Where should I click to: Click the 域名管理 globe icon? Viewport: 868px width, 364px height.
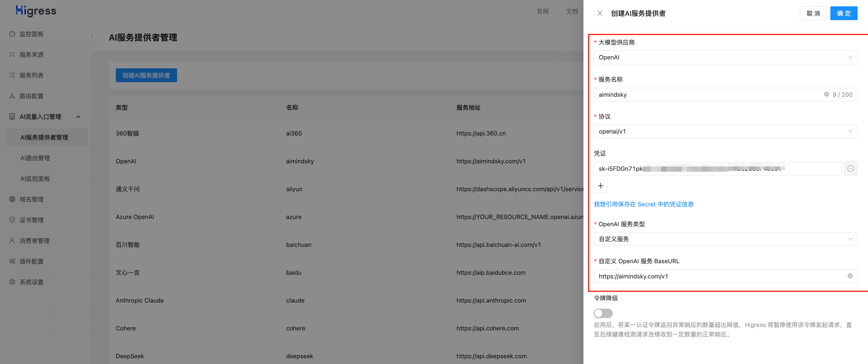(12, 199)
